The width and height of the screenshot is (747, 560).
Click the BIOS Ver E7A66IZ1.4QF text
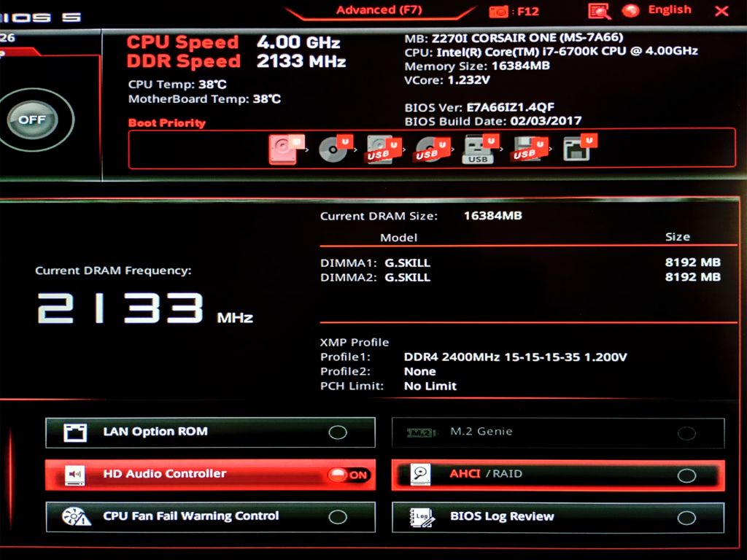(479, 107)
